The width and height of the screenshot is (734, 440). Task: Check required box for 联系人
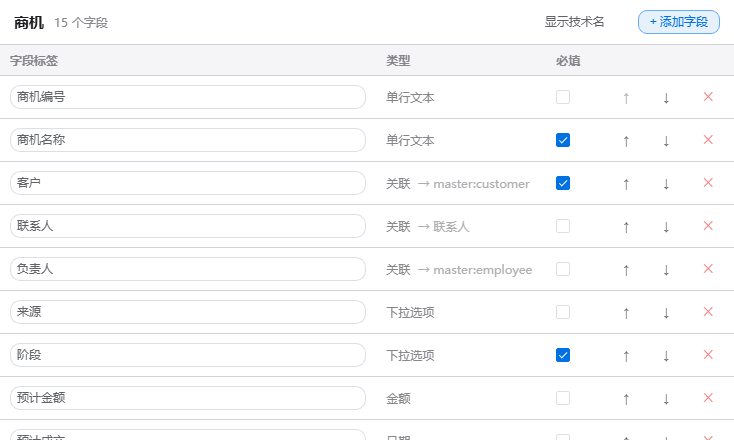click(x=563, y=226)
